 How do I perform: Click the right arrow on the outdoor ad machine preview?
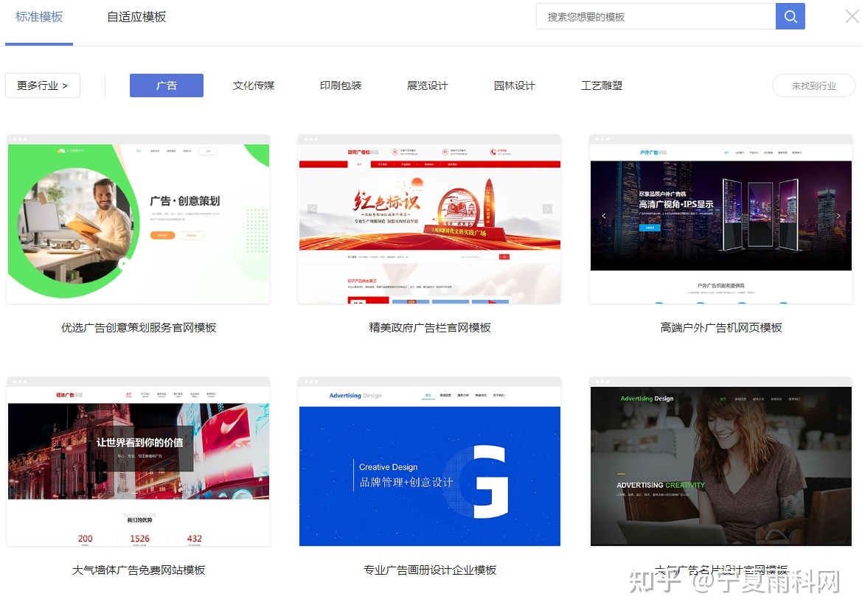tap(839, 216)
